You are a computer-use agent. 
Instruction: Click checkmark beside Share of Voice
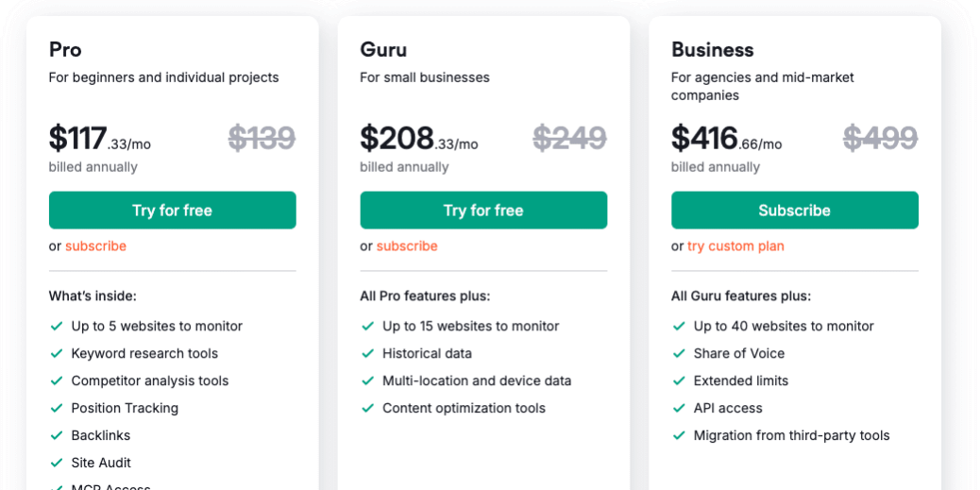coord(679,354)
